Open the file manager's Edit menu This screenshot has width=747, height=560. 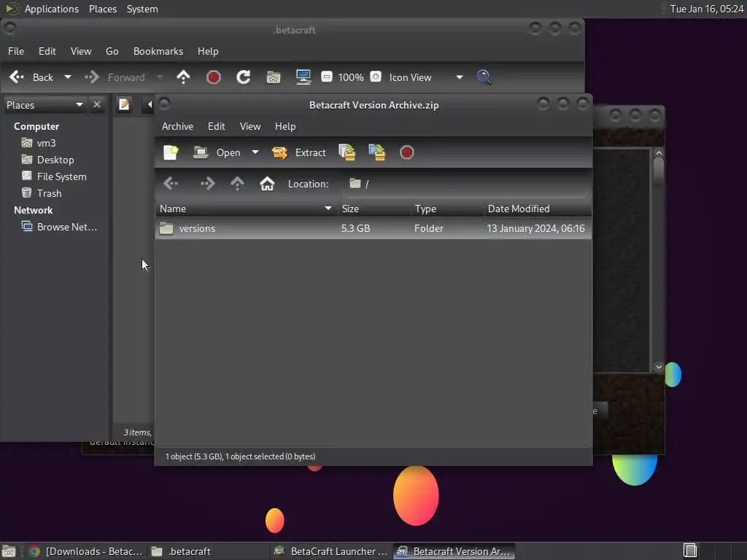(x=47, y=51)
